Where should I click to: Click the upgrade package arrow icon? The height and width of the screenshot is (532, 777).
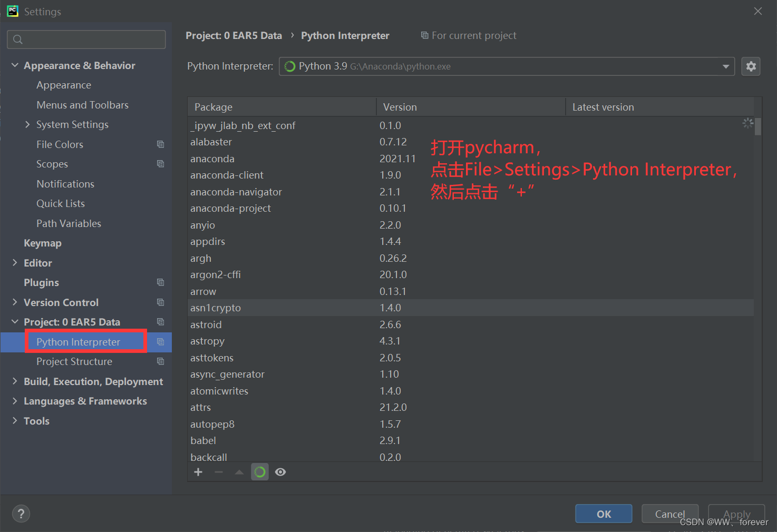(239, 472)
